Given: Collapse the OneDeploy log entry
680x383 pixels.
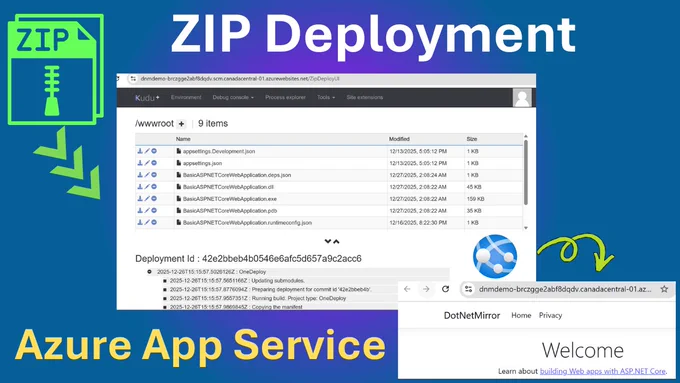Looking at the screenshot, I should [149, 272].
